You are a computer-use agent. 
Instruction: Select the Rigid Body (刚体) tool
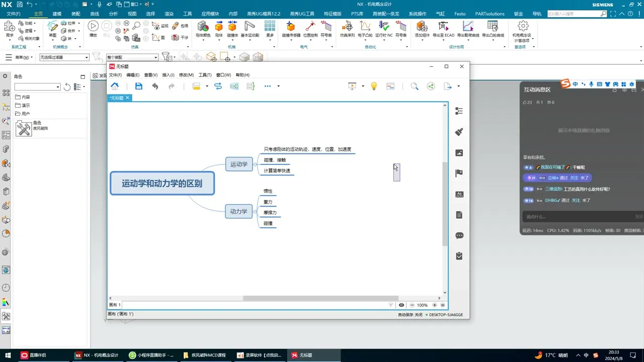[x=219, y=29]
